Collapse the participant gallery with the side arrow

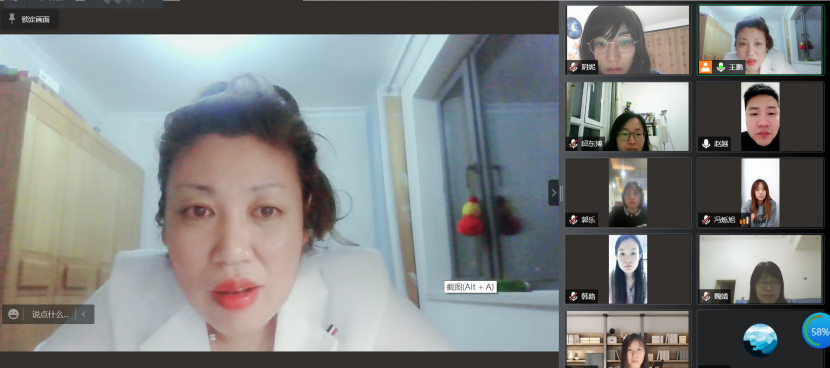pos(554,193)
